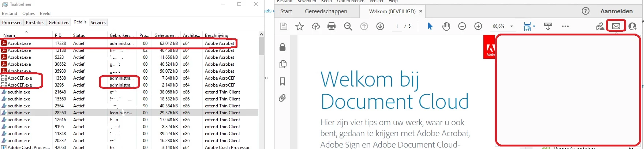Open the find text magnifier tool
This screenshot has width=644, height=149.
348,26
